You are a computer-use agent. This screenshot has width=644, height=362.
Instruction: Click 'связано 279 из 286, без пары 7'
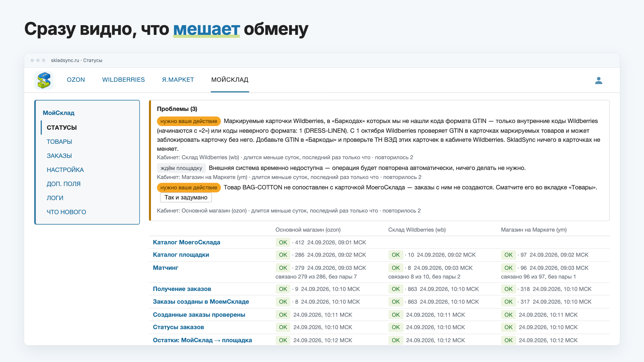click(316, 277)
